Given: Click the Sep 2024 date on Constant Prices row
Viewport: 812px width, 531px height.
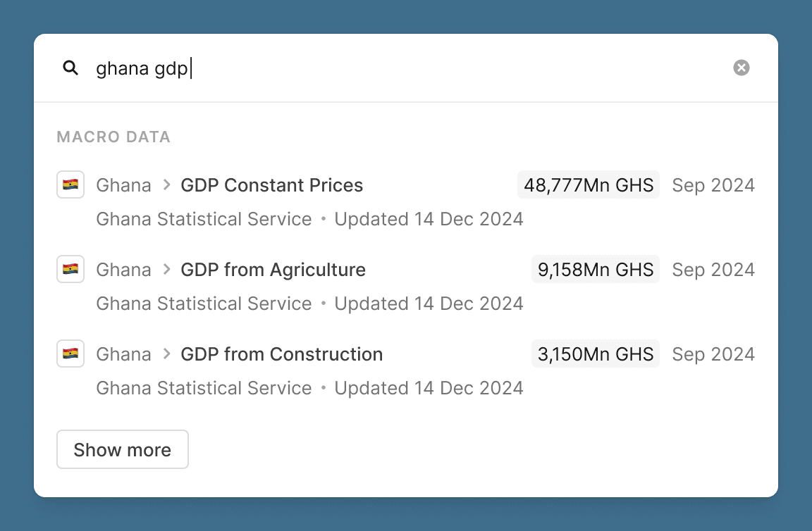Looking at the screenshot, I should [713, 185].
